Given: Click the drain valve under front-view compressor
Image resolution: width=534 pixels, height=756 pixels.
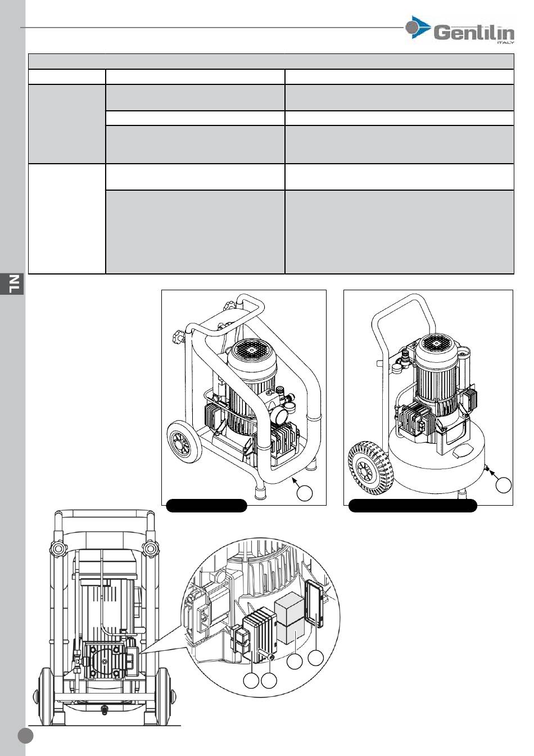Looking at the screenshot, I should click(x=103, y=709).
